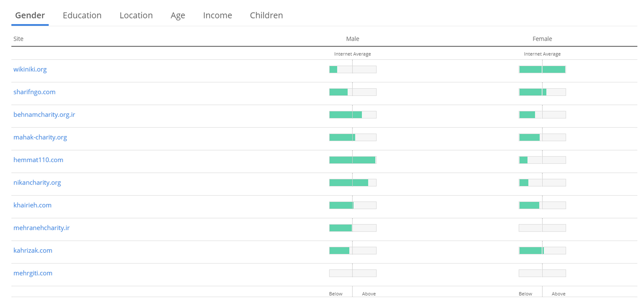Open the Location tab
Screen dimensions: 644x303
coord(136,15)
